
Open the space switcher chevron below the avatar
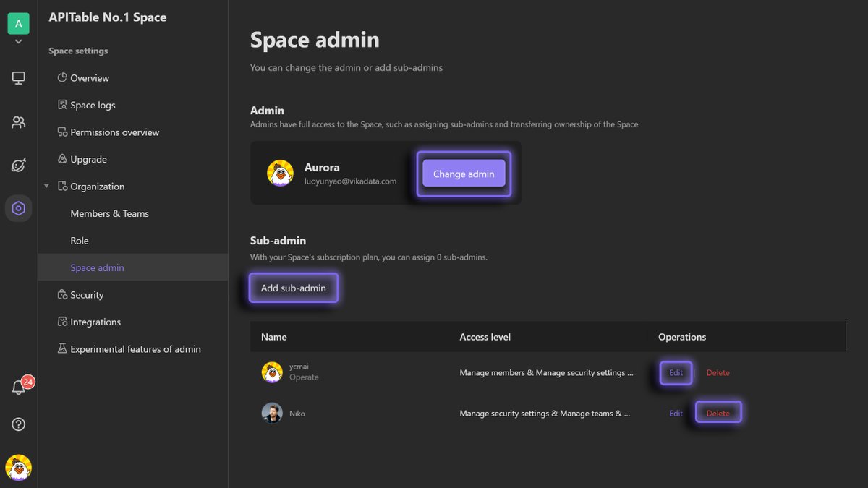[18, 41]
